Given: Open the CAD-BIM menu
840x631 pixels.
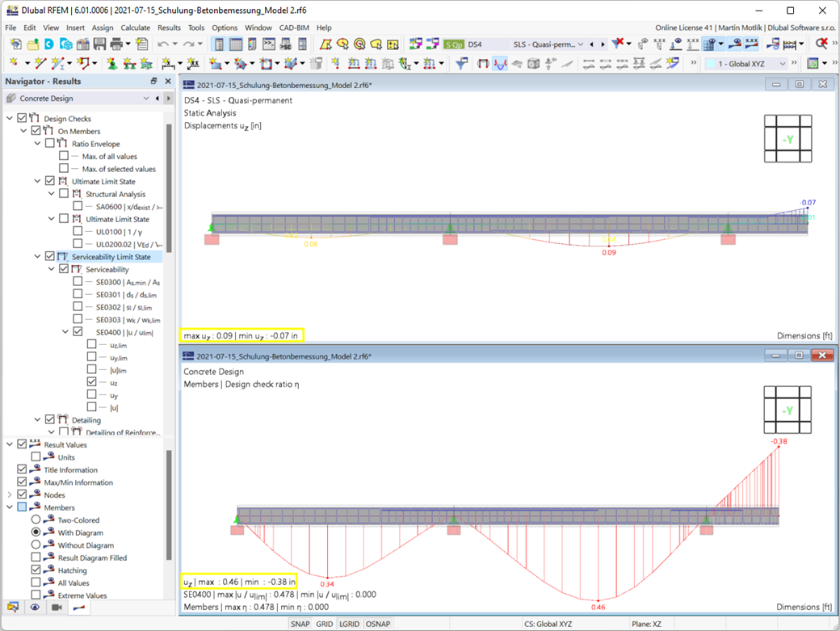Looking at the screenshot, I should [293, 27].
